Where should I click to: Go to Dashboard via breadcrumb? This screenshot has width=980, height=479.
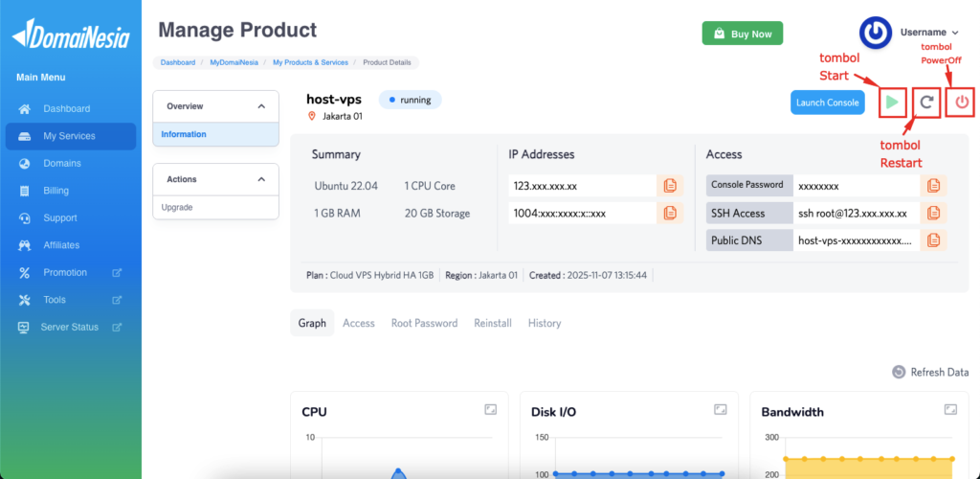pos(177,62)
